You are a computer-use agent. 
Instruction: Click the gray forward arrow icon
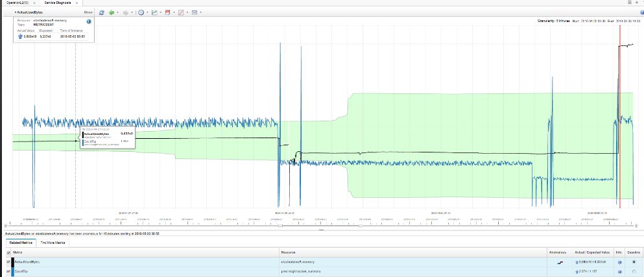tap(125, 12)
